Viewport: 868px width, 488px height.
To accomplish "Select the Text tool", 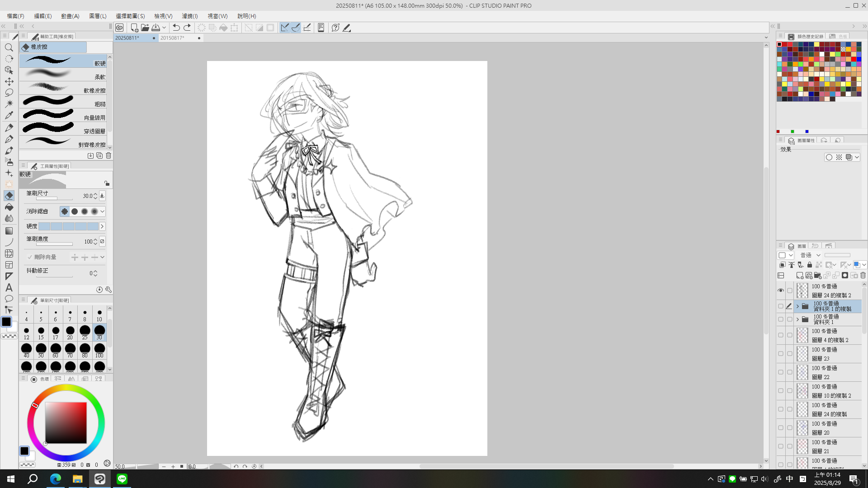I will (9, 287).
